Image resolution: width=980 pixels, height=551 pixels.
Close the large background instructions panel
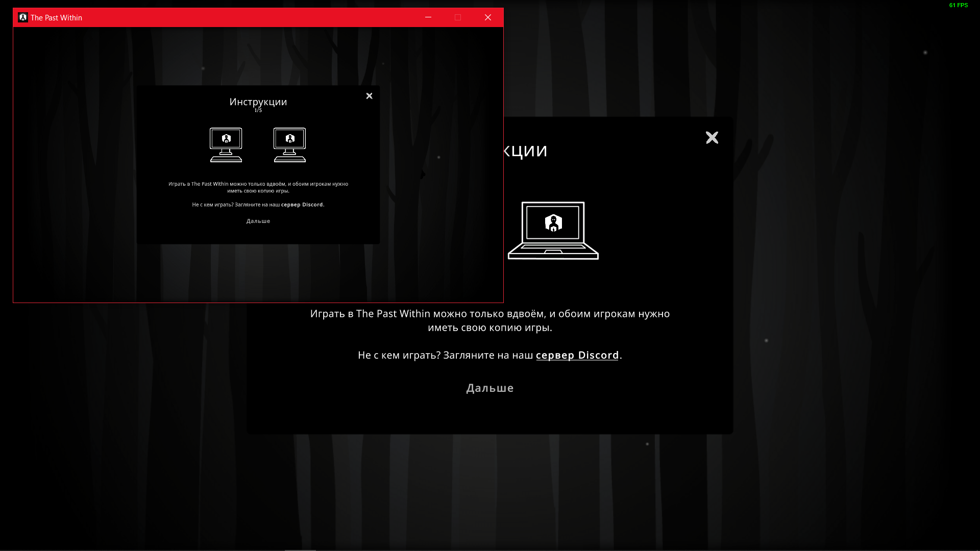click(712, 138)
